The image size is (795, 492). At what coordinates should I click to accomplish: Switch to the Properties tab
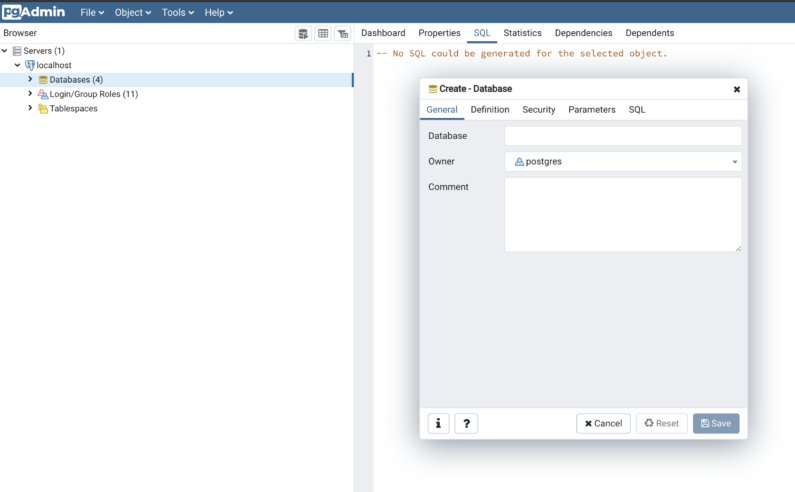coord(439,33)
